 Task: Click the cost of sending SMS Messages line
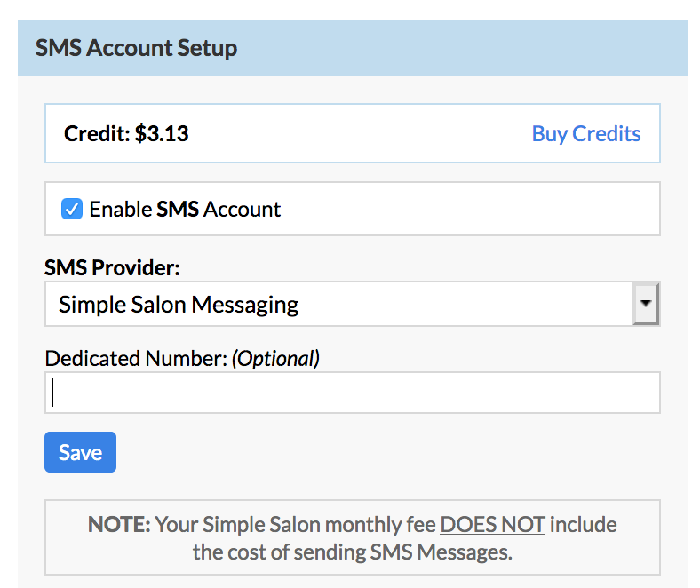tap(352, 552)
